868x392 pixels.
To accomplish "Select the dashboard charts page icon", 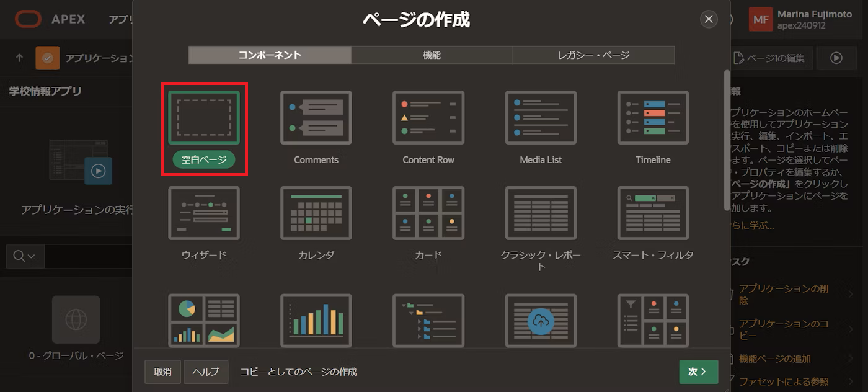I will click(204, 320).
